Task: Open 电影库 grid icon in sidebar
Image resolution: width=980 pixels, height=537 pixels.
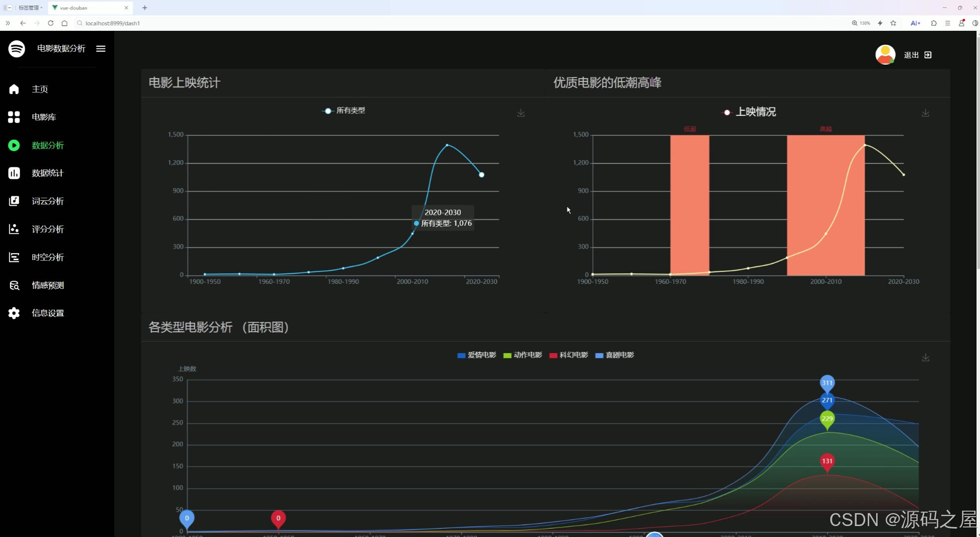Action: (14, 117)
